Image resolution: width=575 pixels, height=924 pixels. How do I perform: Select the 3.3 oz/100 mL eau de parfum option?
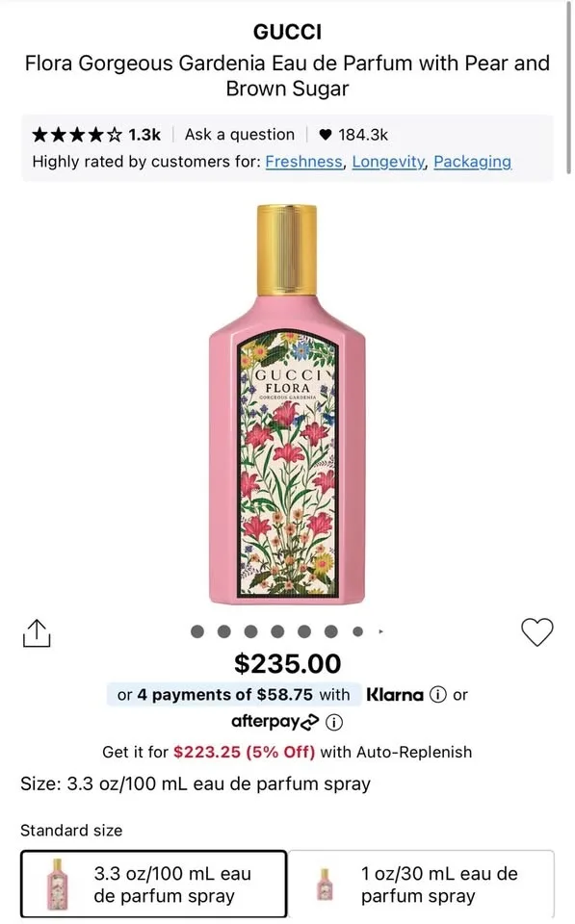click(x=154, y=884)
